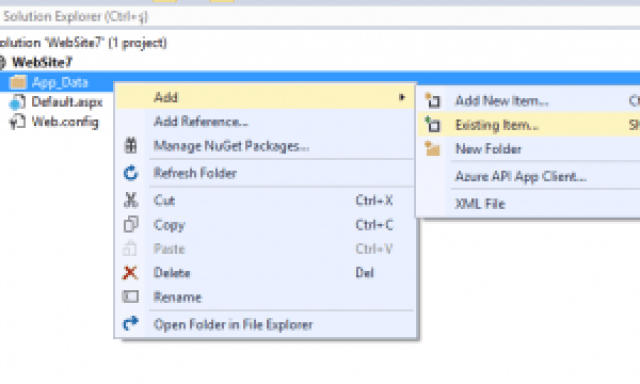Click the Refresh Folder circular arrow icon
640x384 pixels.
[x=131, y=173]
